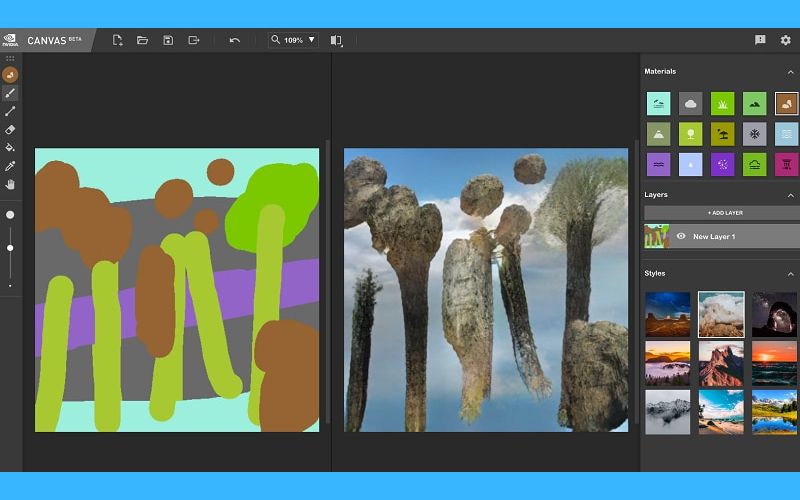800x500 pixels.
Task: Hide New Layer 1 with eye icon
Action: (x=680, y=236)
